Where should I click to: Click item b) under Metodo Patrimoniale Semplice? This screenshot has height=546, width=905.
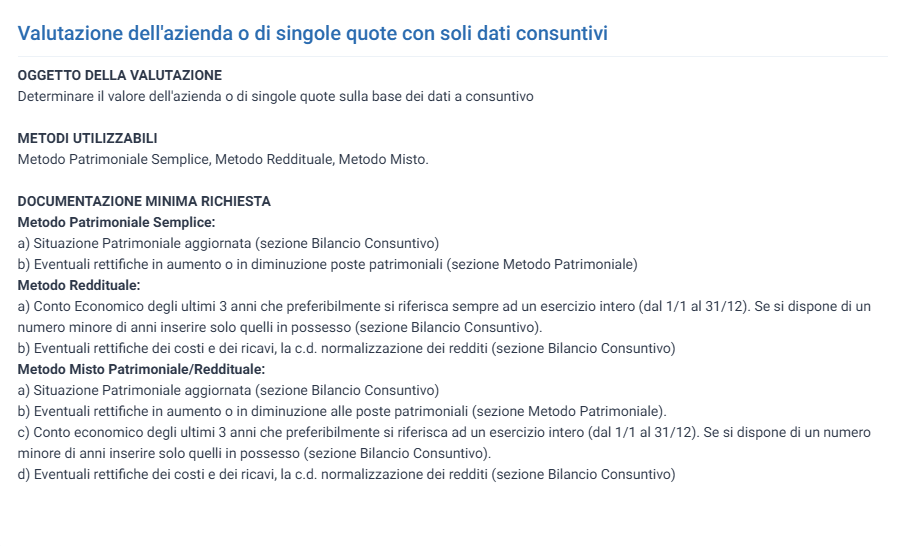[327, 264]
